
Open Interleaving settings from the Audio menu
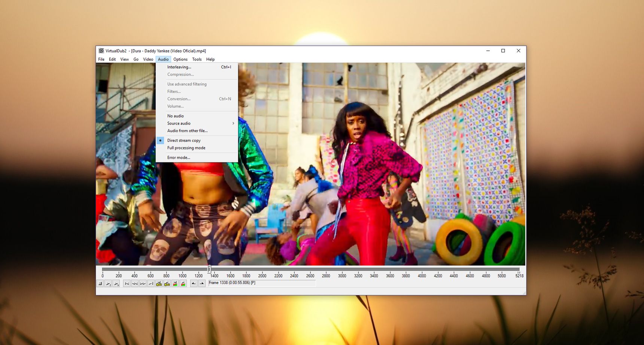click(x=197, y=67)
